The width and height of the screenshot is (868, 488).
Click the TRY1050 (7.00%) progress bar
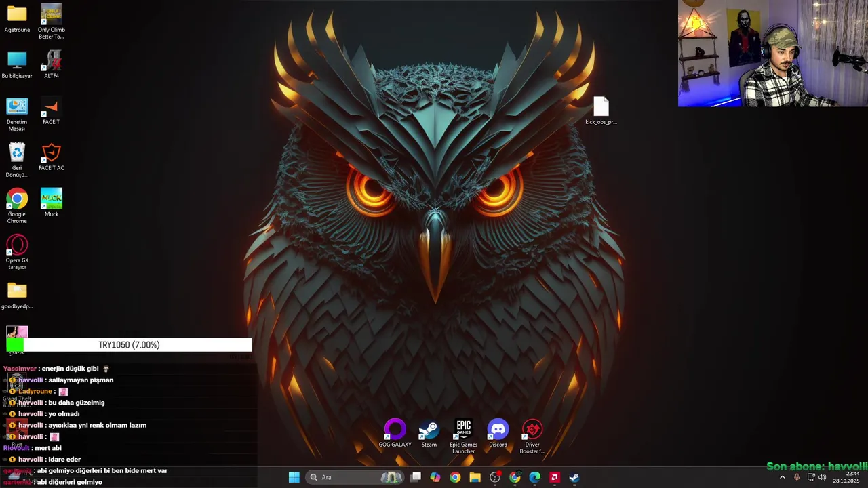pos(129,345)
